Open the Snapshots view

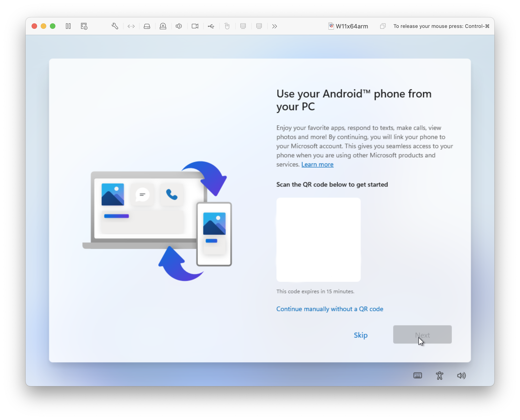[84, 26]
